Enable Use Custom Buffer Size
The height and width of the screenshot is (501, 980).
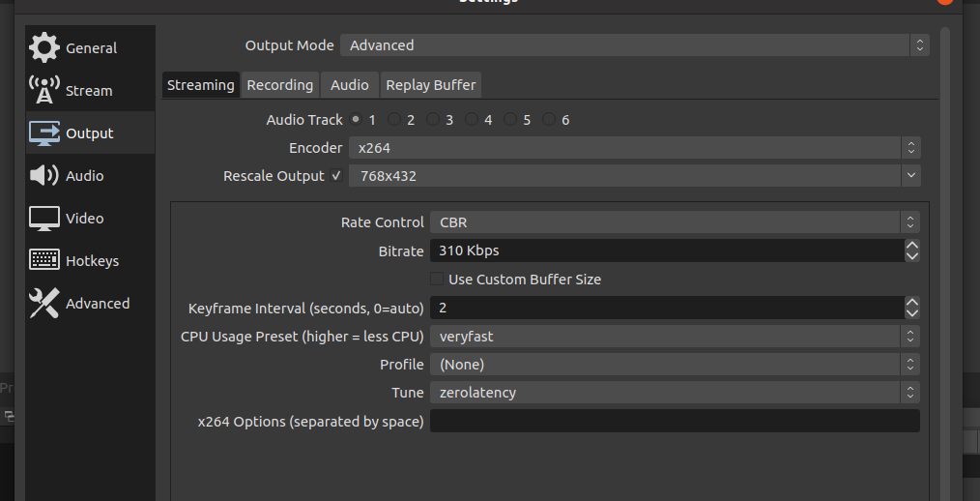tap(437, 279)
